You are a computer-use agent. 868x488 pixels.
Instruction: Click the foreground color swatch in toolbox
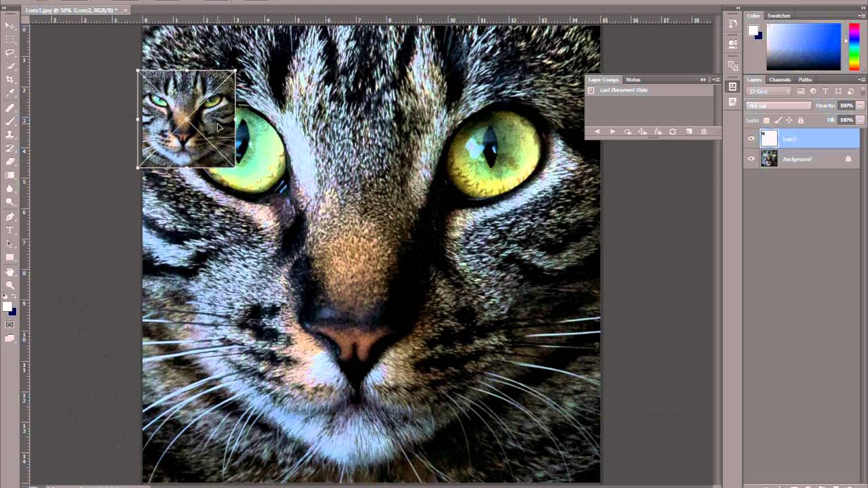7,307
